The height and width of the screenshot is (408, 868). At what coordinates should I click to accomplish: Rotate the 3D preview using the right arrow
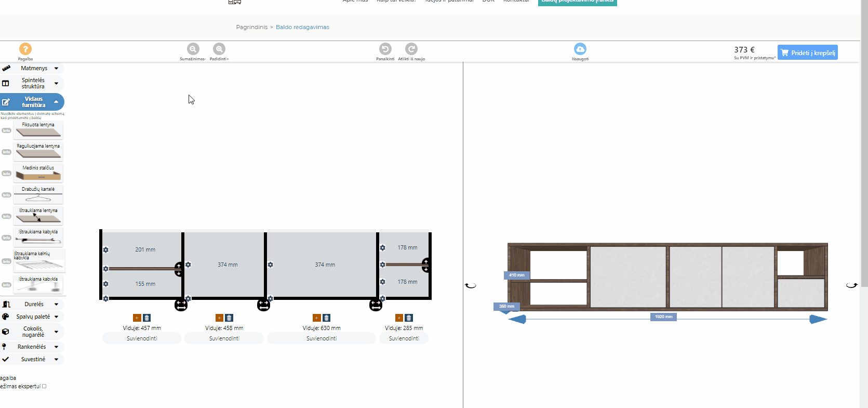click(x=851, y=285)
